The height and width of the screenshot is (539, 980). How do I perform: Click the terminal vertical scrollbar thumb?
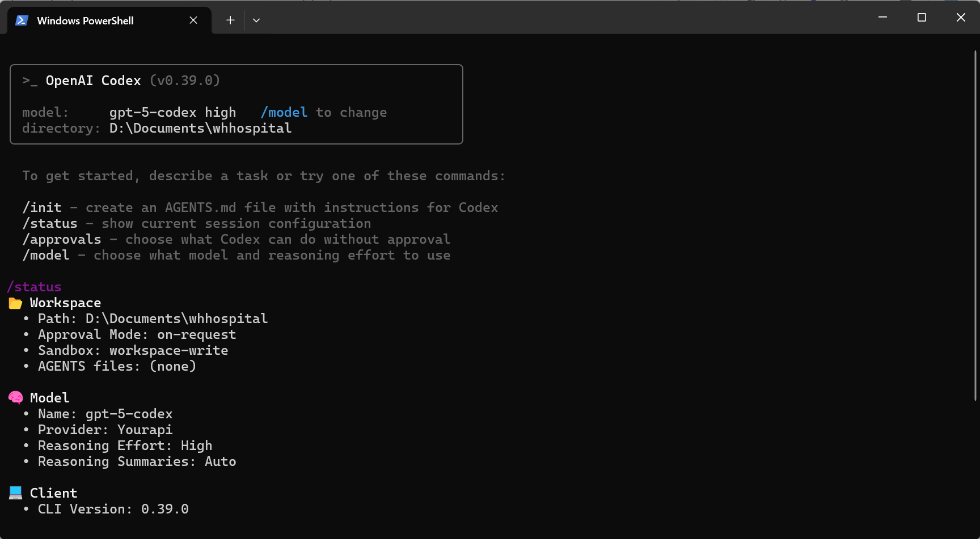(975, 226)
